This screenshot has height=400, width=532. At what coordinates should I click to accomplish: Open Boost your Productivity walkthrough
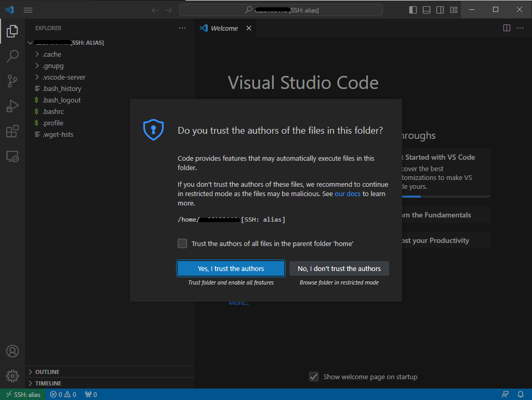(x=446, y=240)
